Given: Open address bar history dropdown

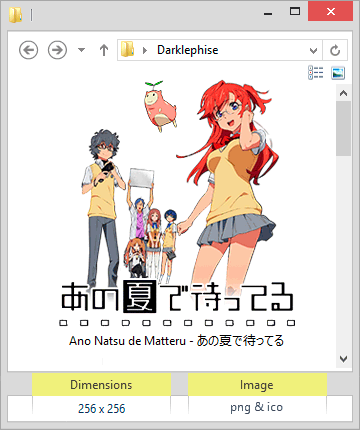Looking at the screenshot, I should pyautogui.click(x=313, y=50).
